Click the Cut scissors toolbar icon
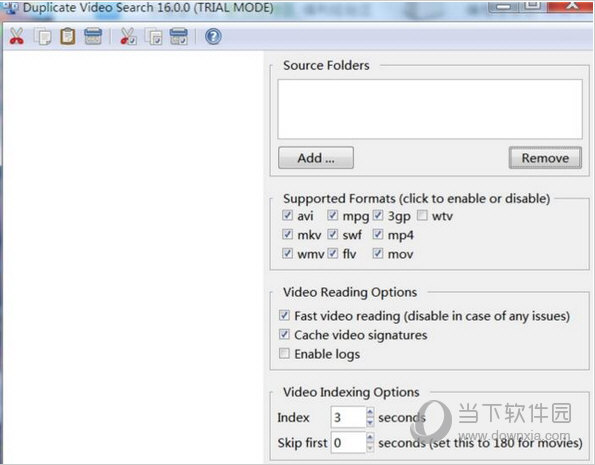 [x=16, y=36]
